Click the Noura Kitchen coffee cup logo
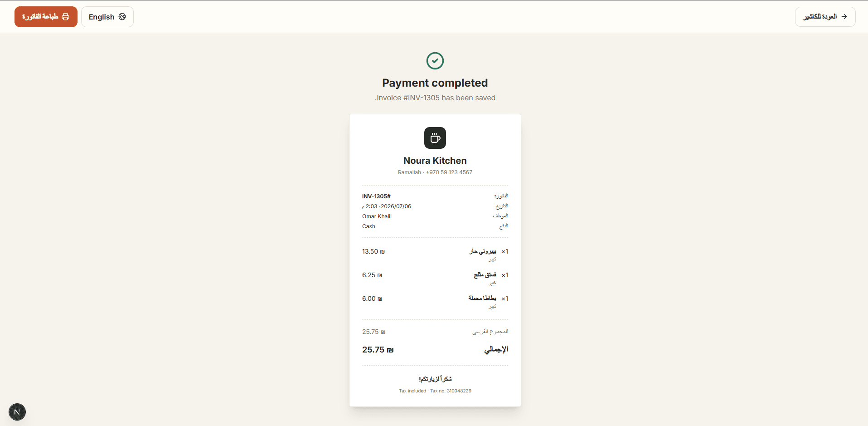868x426 pixels. pyautogui.click(x=435, y=138)
